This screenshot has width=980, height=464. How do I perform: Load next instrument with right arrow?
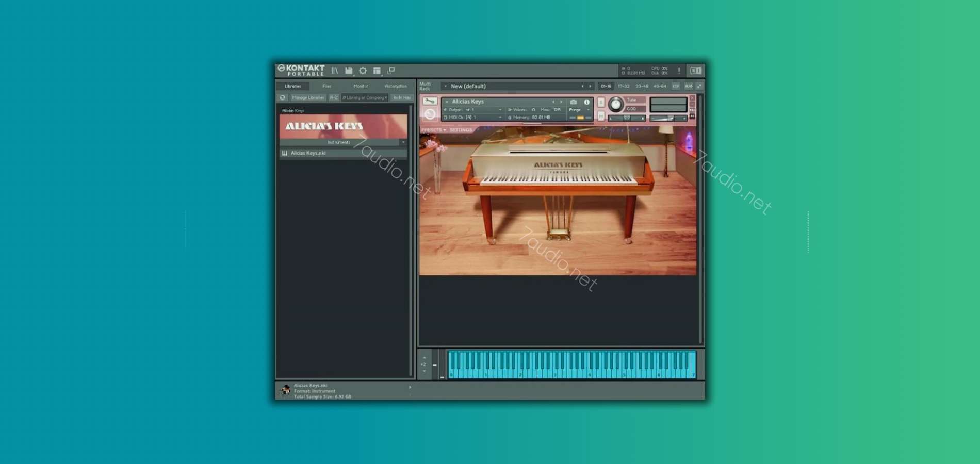[561, 102]
